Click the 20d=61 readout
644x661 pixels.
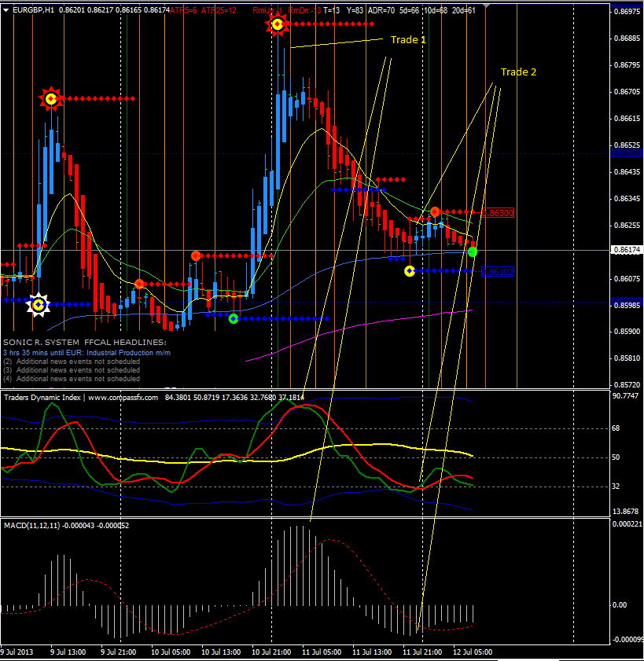pyautogui.click(x=464, y=10)
